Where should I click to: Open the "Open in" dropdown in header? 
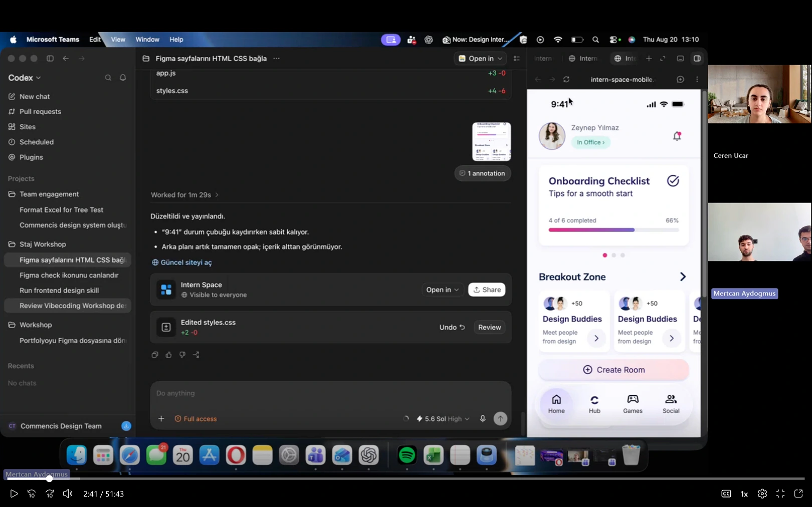pyautogui.click(x=480, y=59)
